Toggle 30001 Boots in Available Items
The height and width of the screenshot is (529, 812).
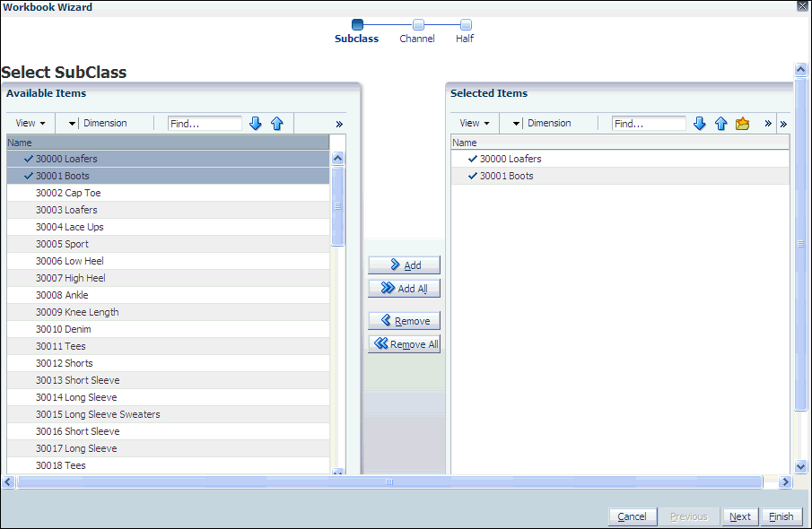pyautogui.click(x=169, y=176)
